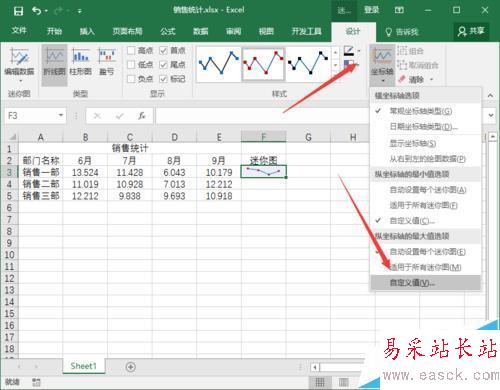
Task: Choose the blue sparkline style thumbnail
Action: 219,64
